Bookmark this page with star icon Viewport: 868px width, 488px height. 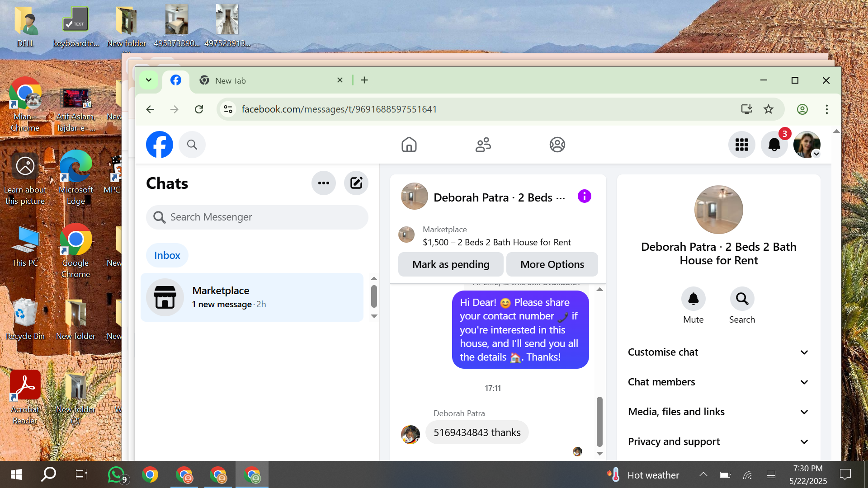(769, 109)
